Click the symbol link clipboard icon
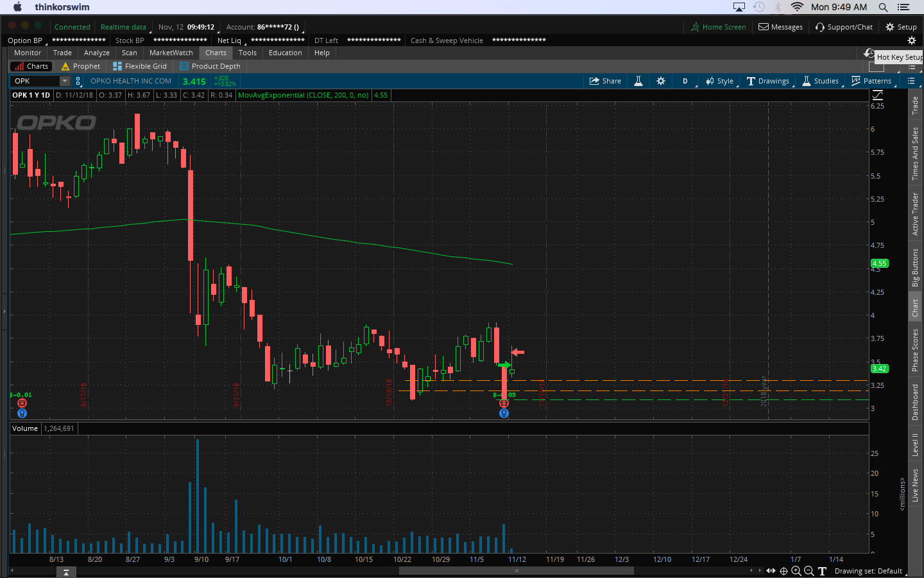This screenshot has width=924, height=578. coord(78,81)
